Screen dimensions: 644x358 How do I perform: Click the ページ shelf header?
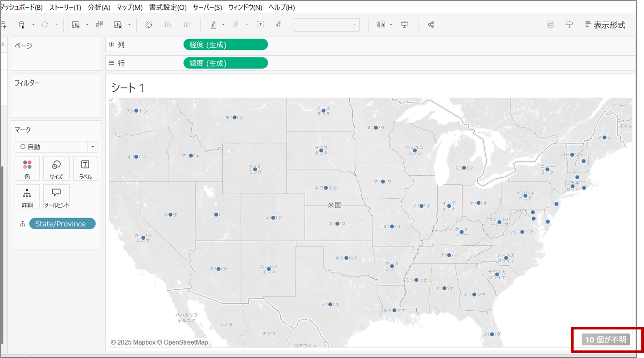[x=23, y=45]
